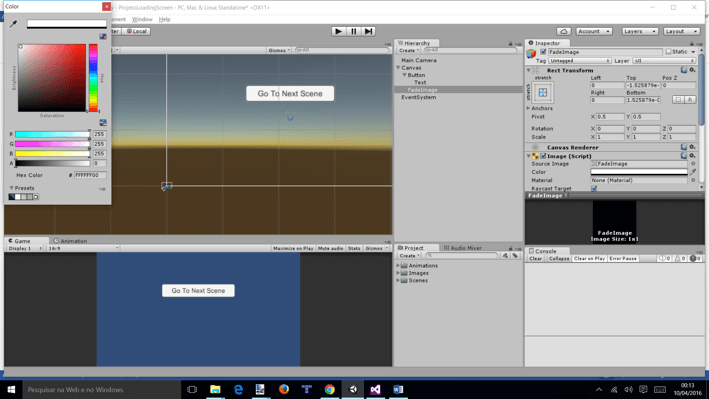Click the Inspector panel lock icon
Screen dimensions: 709x399
[691, 43]
